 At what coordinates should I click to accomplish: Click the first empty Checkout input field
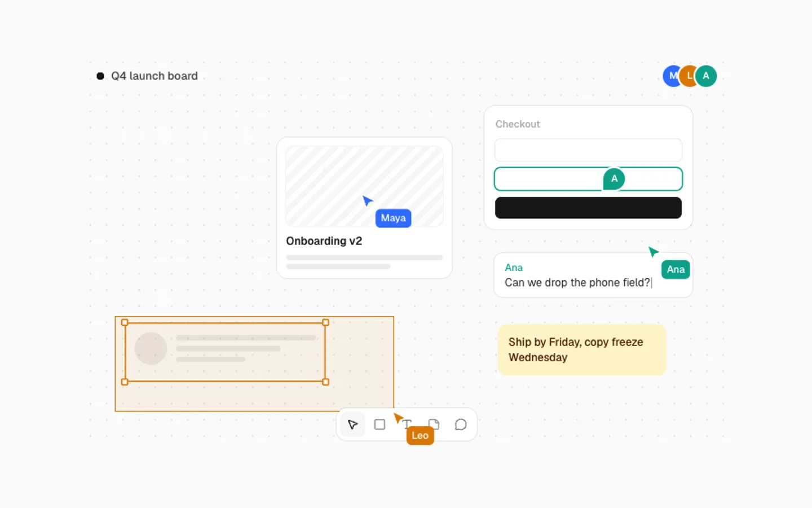click(588, 150)
